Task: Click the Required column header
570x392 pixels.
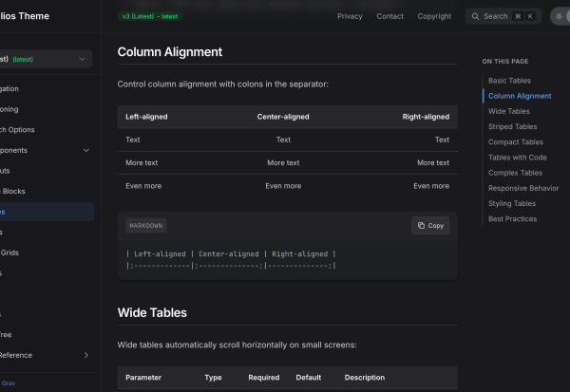Action: point(264,378)
